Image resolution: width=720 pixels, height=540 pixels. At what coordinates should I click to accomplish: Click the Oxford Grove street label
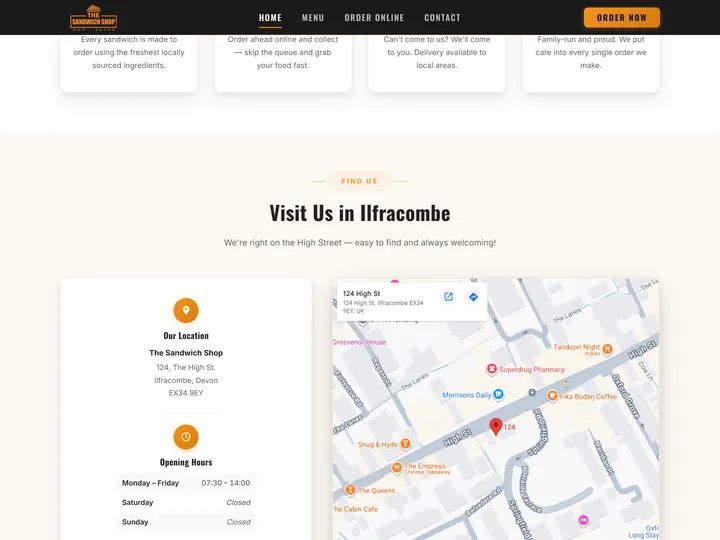(625, 396)
